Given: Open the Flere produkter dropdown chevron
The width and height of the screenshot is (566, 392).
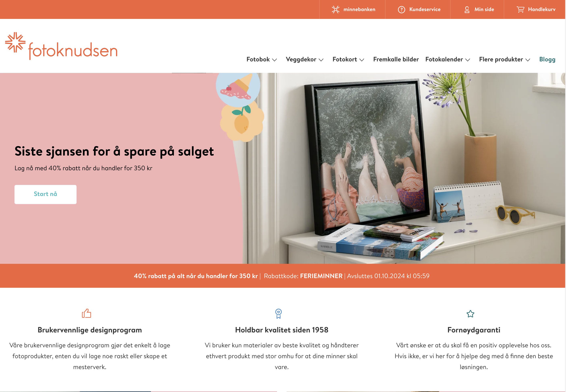Looking at the screenshot, I should (527, 60).
